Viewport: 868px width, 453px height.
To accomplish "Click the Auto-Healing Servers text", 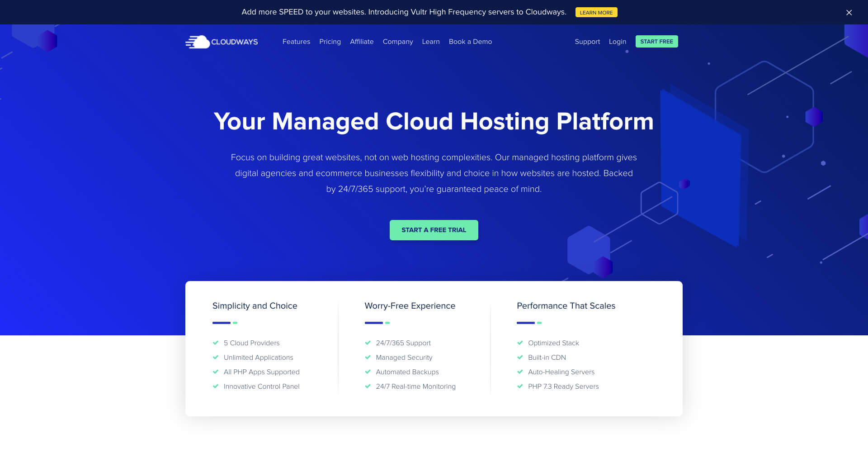I will [x=561, y=372].
